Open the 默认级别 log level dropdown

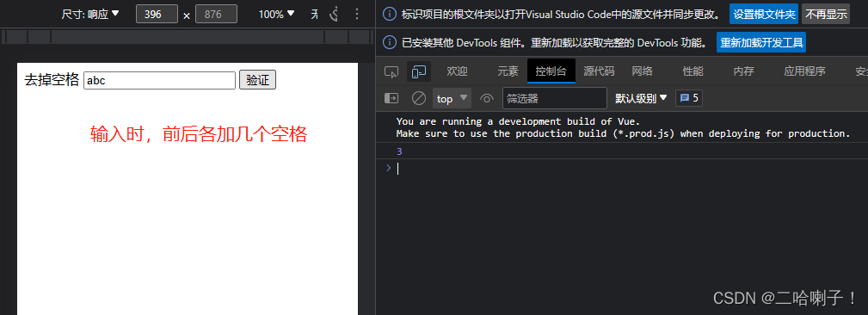click(x=641, y=98)
